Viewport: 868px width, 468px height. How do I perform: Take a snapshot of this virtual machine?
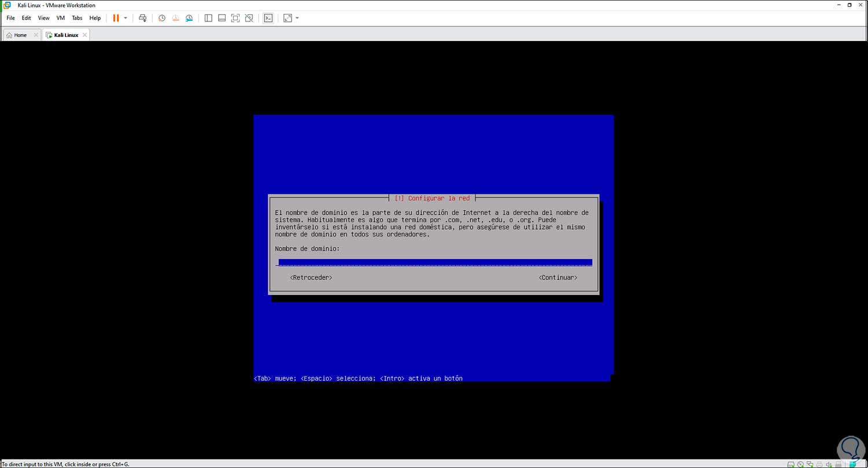[x=162, y=18]
